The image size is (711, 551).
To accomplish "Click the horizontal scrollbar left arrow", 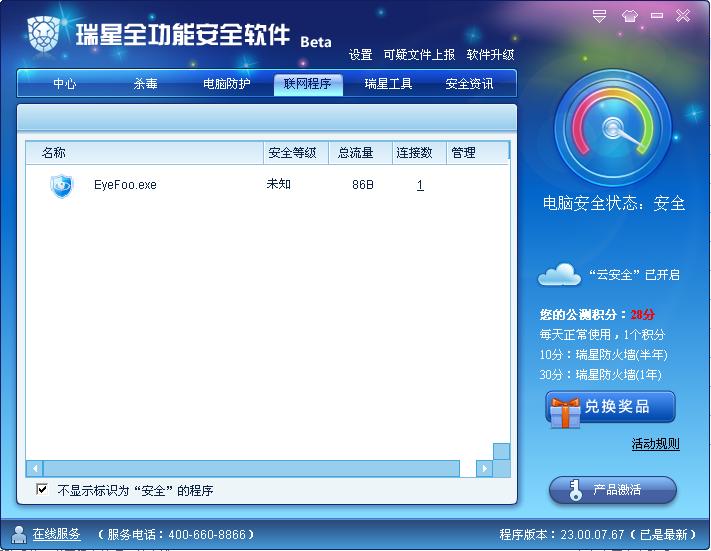I will [x=34, y=468].
